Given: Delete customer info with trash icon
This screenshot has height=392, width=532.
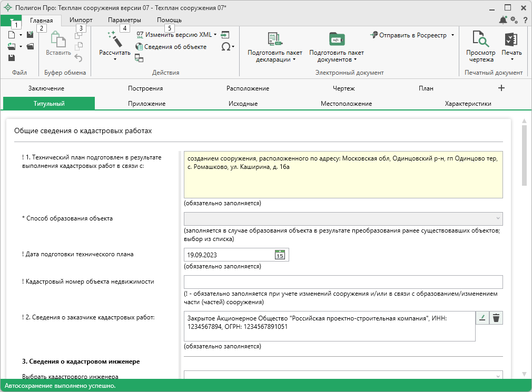Looking at the screenshot, I should pos(496,318).
